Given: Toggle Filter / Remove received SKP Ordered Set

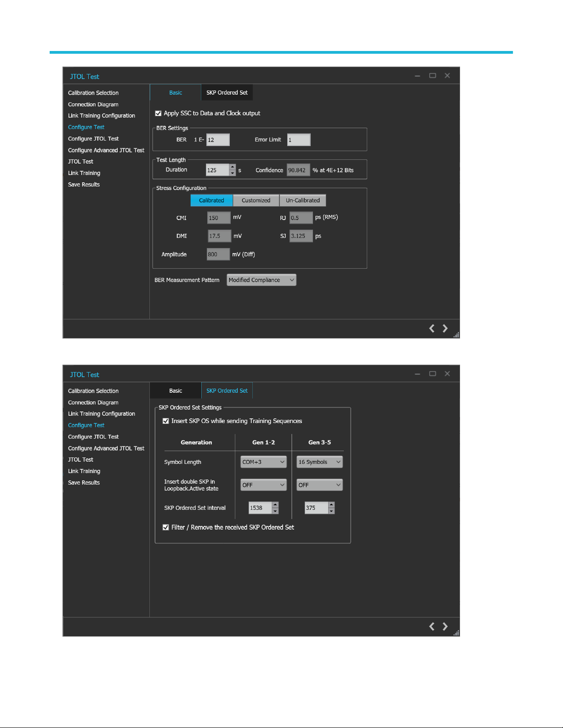Looking at the screenshot, I should click(x=165, y=527).
